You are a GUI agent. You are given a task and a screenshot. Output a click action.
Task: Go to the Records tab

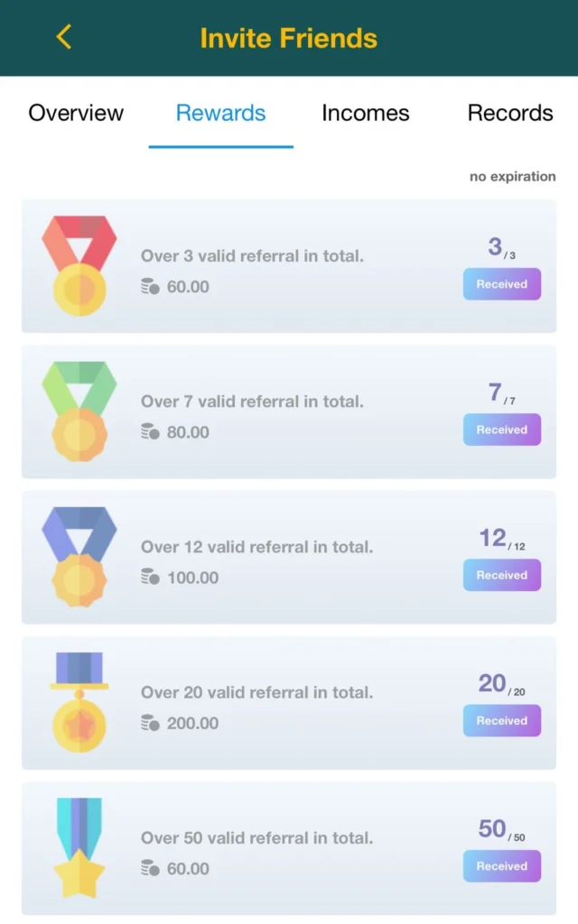(510, 113)
